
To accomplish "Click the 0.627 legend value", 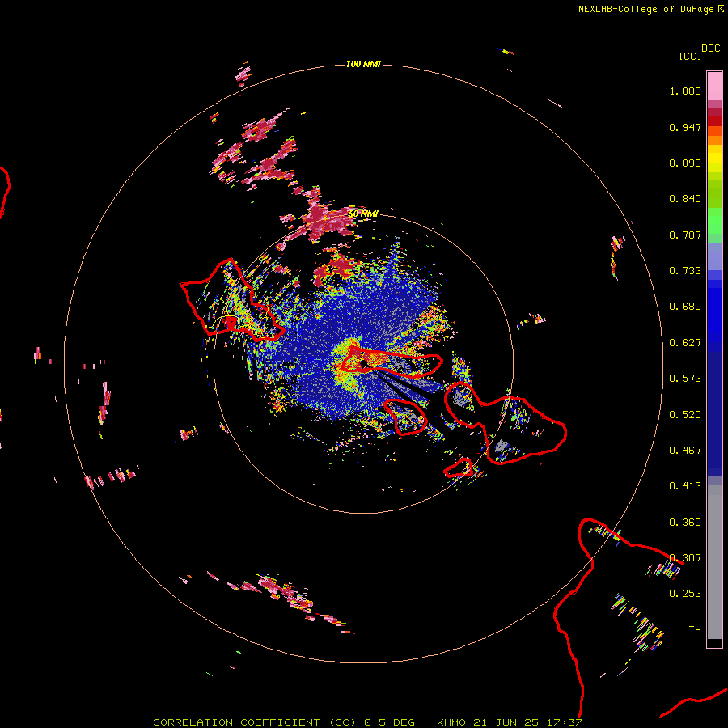I will click(x=685, y=343).
